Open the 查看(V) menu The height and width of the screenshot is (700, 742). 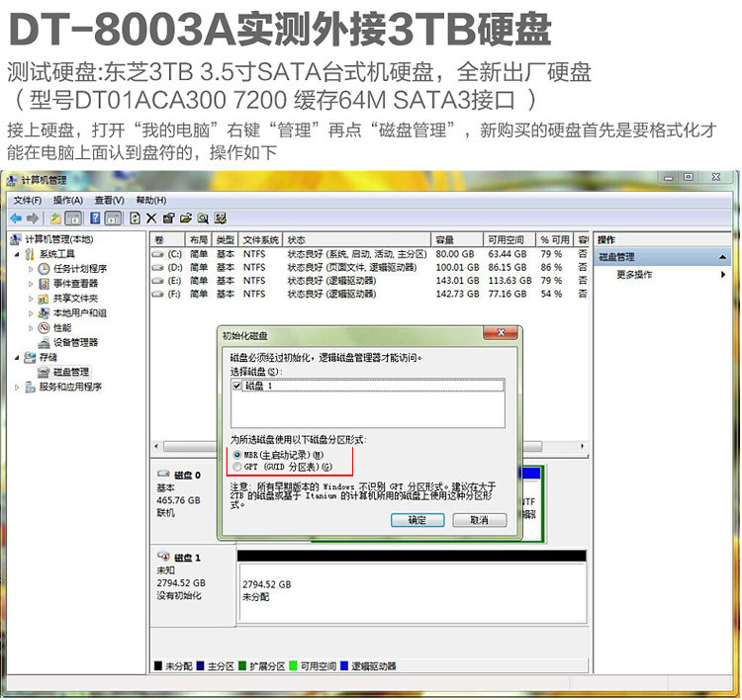point(109,200)
